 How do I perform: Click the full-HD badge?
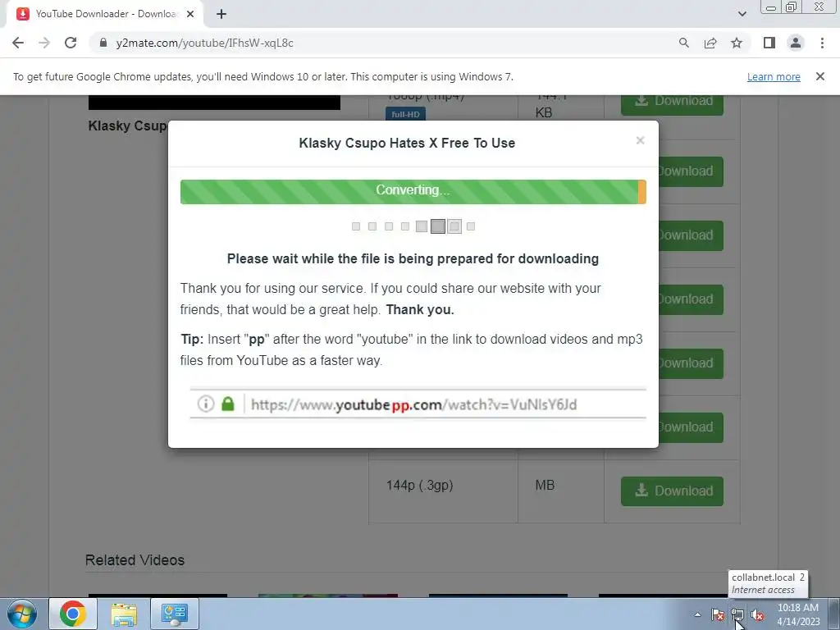click(405, 114)
